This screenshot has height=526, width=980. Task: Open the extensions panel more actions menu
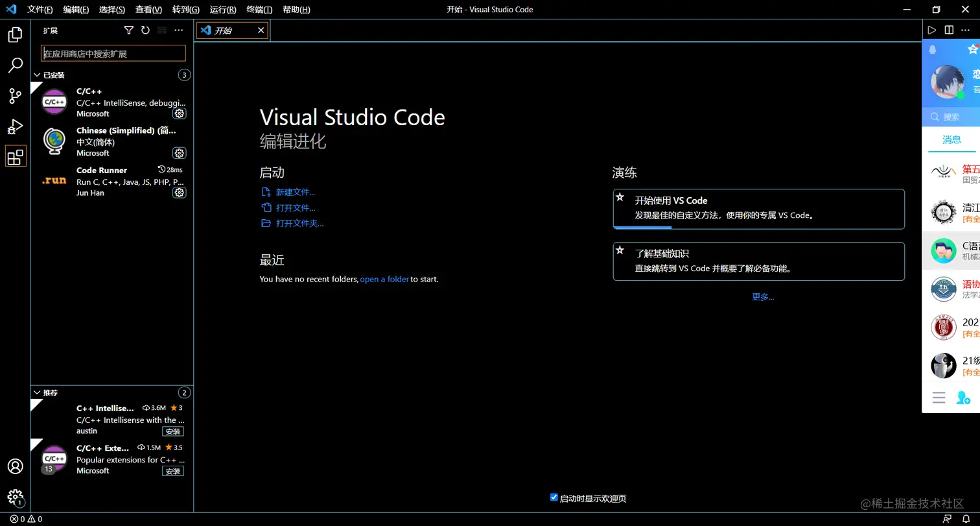pos(179,30)
